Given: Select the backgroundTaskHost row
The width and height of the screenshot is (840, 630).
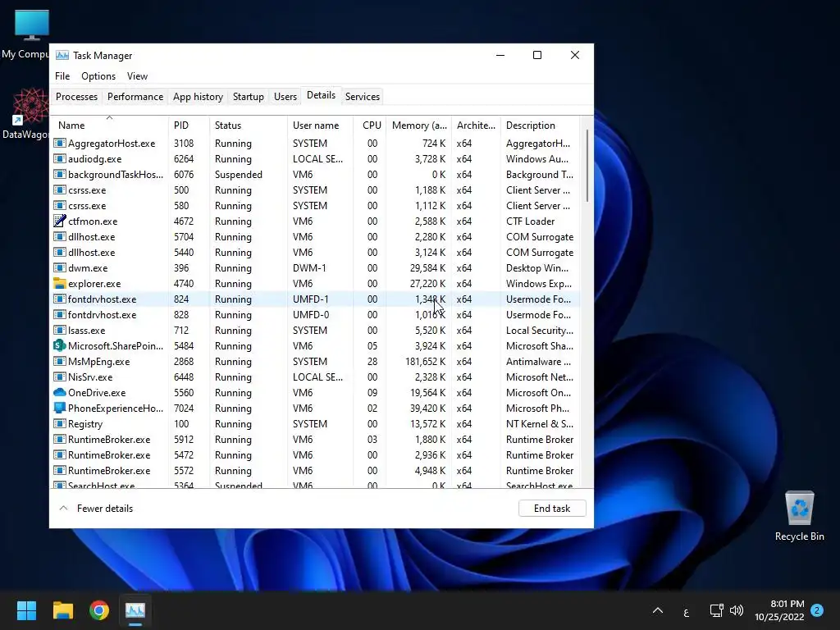Looking at the screenshot, I should pyautogui.click(x=316, y=175).
